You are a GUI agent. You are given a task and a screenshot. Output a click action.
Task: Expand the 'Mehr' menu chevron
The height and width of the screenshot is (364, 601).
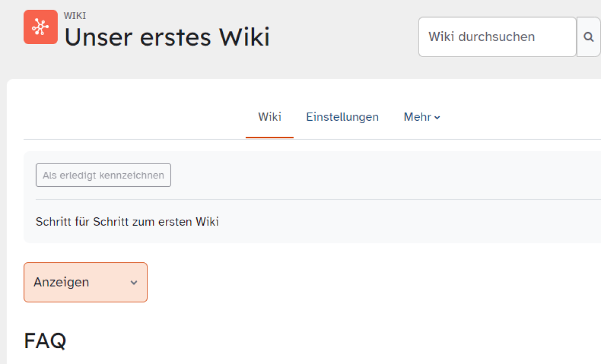point(437,117)
